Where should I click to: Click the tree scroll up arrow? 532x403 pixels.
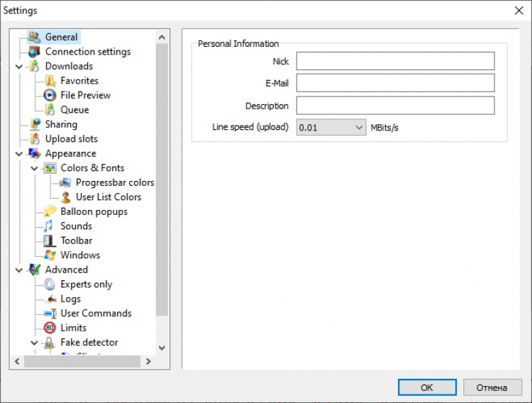point(162,38)
